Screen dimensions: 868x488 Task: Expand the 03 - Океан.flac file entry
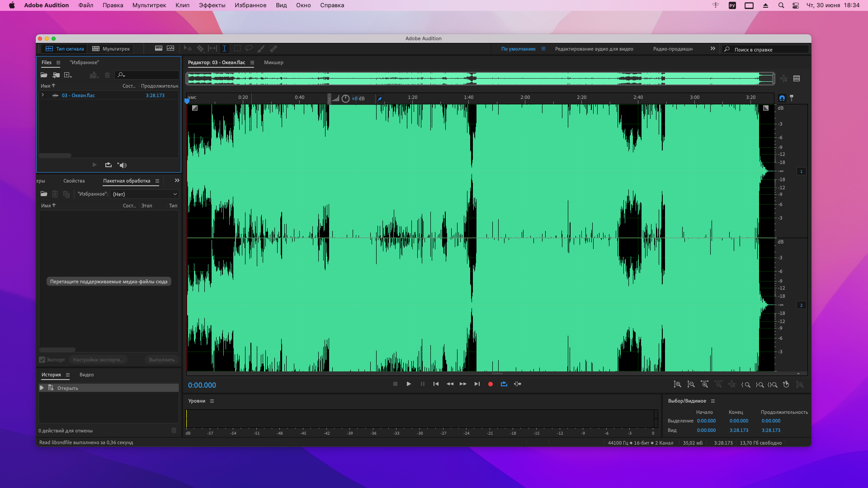tap(43, 95)
